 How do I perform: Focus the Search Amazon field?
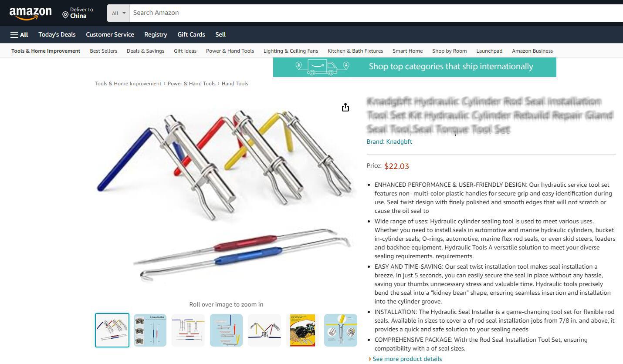coord(376,13)
